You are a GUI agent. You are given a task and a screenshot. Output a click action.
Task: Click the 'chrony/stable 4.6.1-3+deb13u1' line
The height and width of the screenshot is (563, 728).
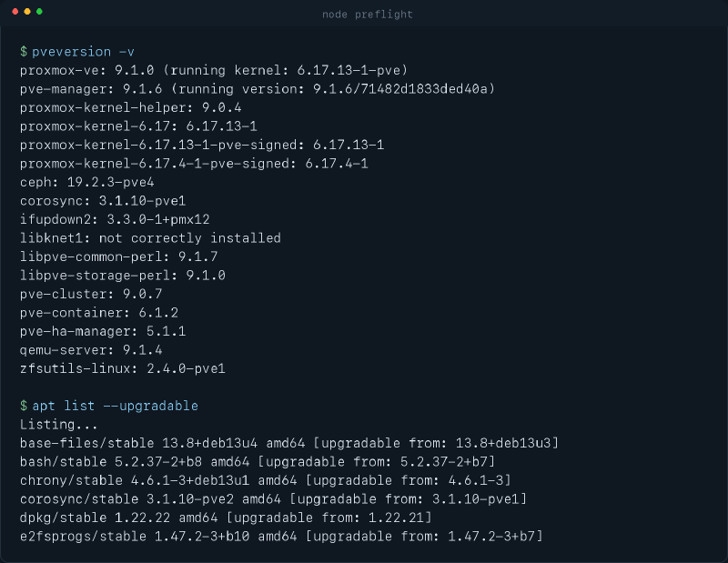click(x=265, y=480)
